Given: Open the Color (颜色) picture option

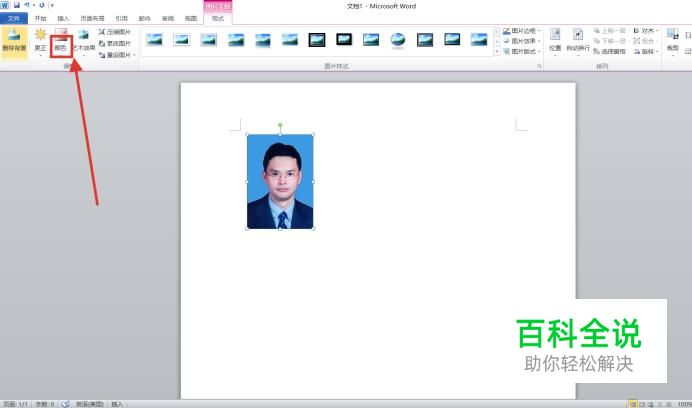Looking at the screenshot, I should (x=61, y=41).
